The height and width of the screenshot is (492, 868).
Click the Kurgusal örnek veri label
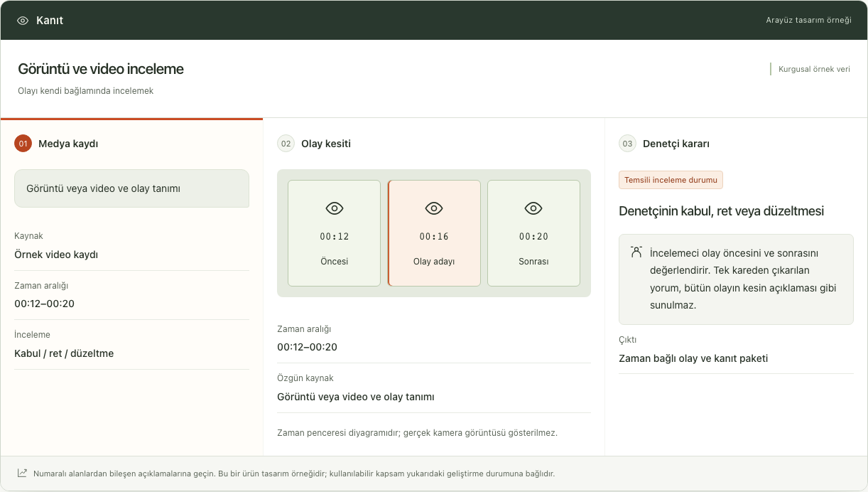tap(814, 69)
